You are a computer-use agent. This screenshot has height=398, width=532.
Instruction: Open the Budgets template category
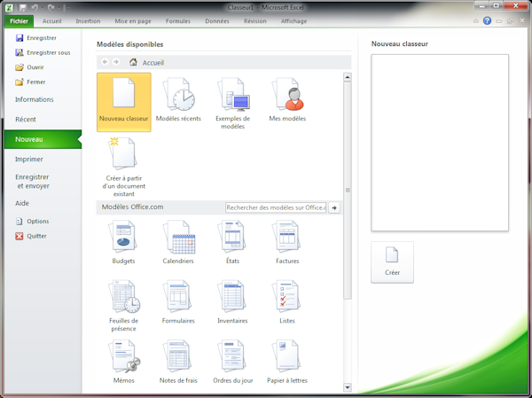click(124, 242)
